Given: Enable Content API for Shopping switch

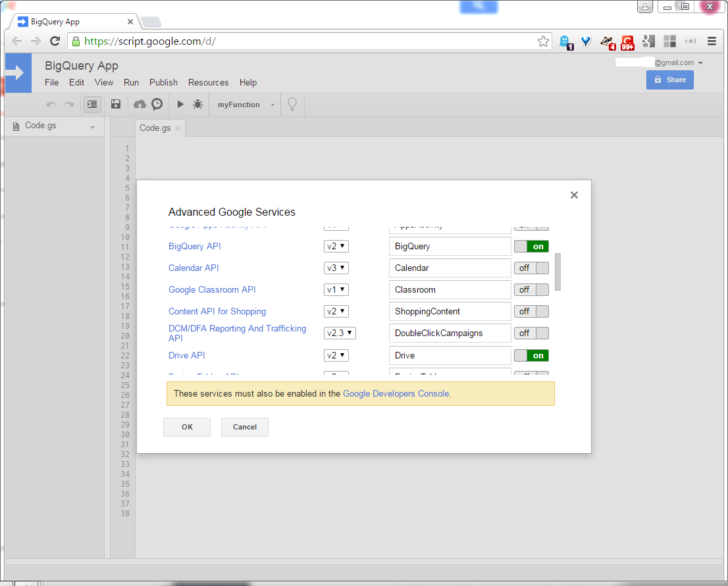Looking at the screenshot, I should (x=531, y=311).
